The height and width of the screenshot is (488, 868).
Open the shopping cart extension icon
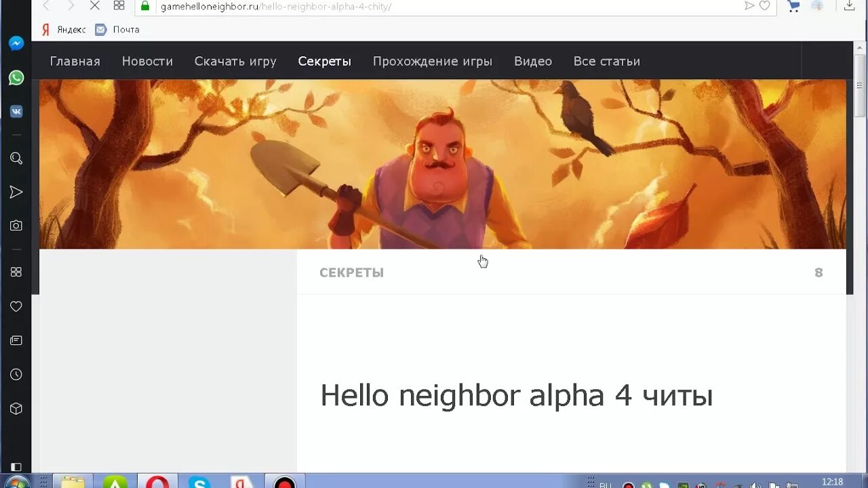click(793, 6)
